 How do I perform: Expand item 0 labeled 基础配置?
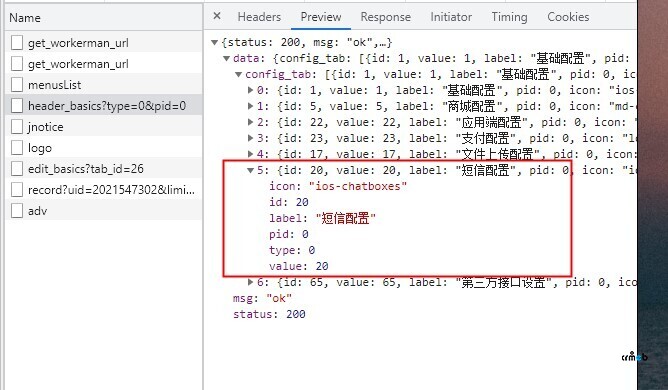(x=251, y=90)
